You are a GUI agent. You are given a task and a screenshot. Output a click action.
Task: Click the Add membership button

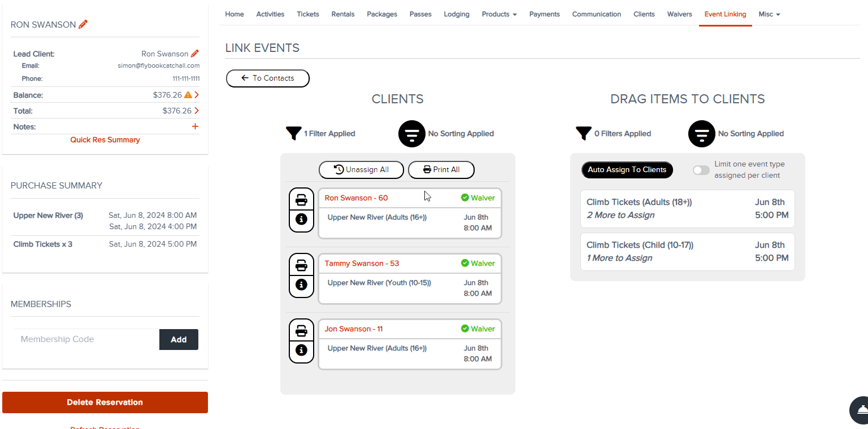point(179,339)
